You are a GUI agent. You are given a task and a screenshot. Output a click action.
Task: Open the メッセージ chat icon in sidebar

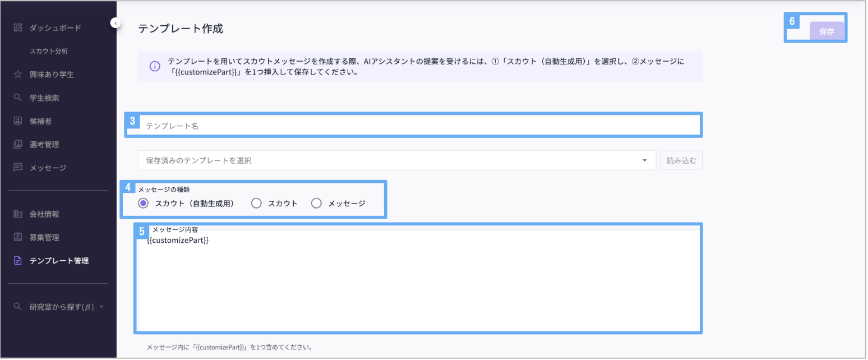tap(17, 167)
